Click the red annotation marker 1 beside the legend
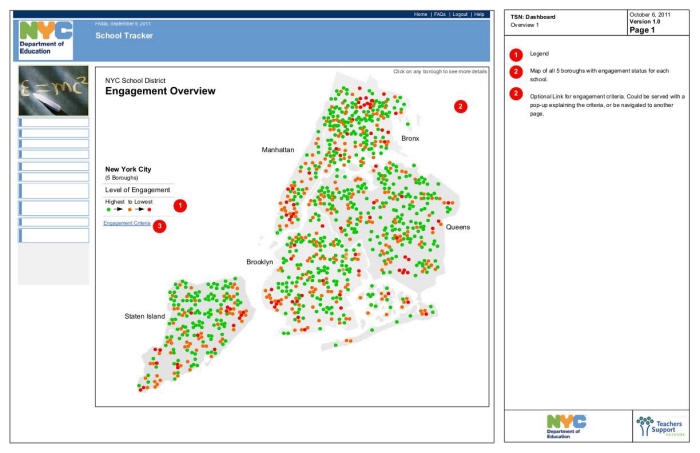 click(180, 205)
